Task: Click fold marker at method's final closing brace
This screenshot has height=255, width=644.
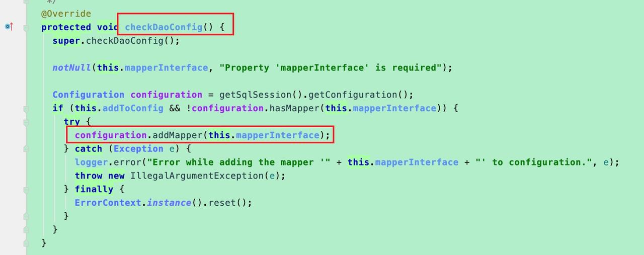Action: click(26, 242)
